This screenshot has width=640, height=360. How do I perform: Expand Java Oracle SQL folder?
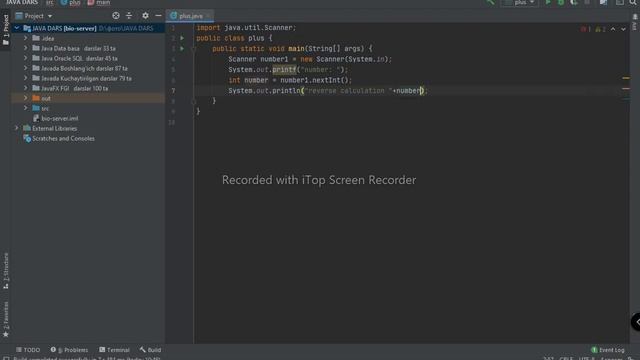point(25,58)
